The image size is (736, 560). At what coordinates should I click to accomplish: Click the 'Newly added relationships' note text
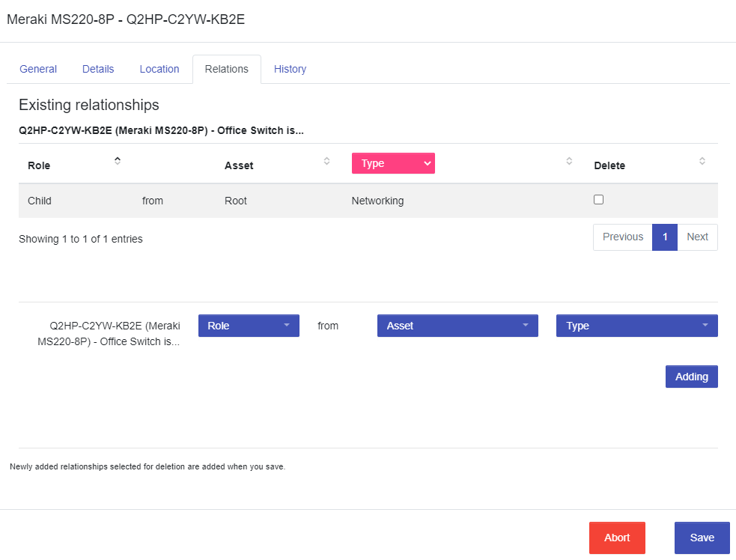147,466
